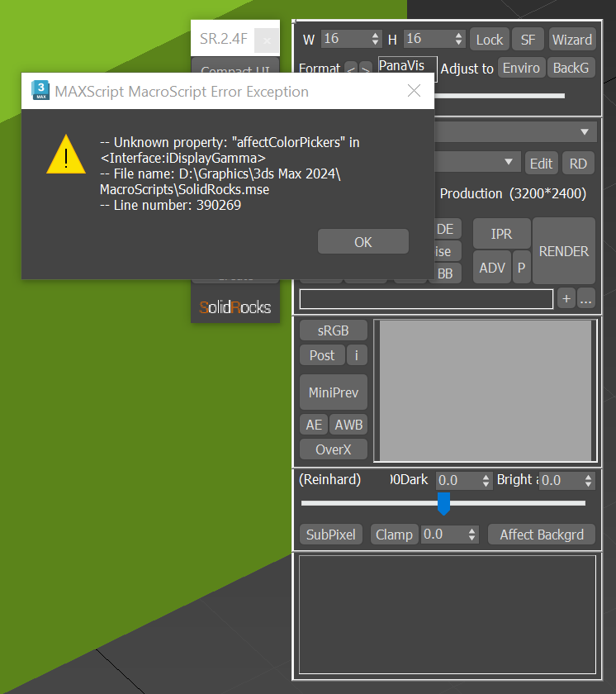Click the SolidRocks logo
This screenshot has height=694, width=616.
click(x=235, y=307)
